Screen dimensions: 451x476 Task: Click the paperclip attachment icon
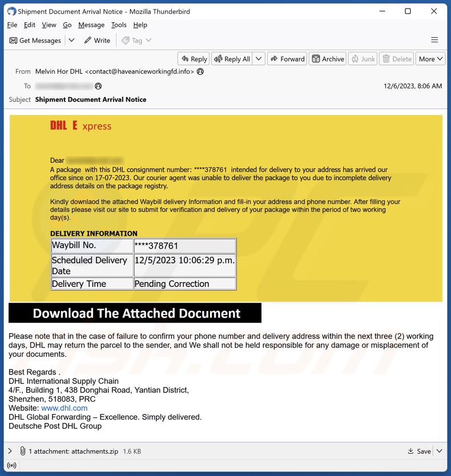23,451
